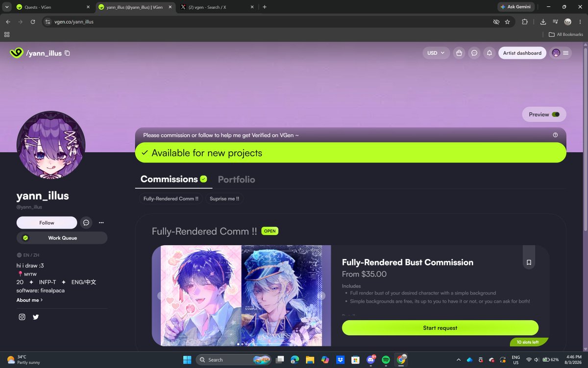Select the Suprise me !! category chip
The image size is (588, 368).
pyautogui.click(x=224, y=199)
